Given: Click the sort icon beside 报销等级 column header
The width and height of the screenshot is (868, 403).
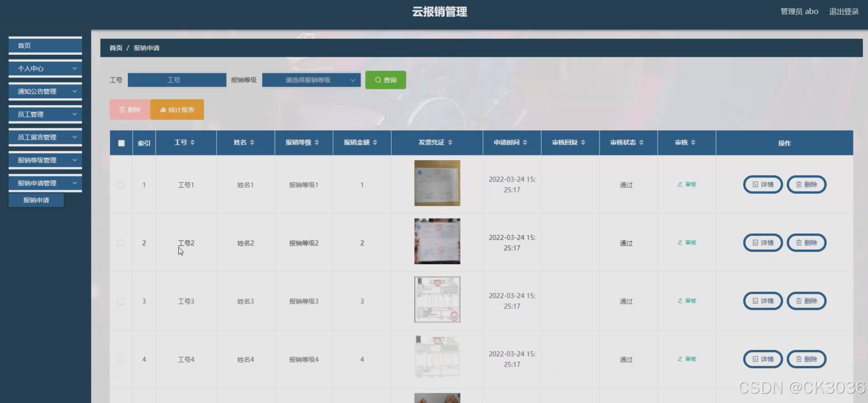Looking at the screenshot, I should (x=317, y=142).
